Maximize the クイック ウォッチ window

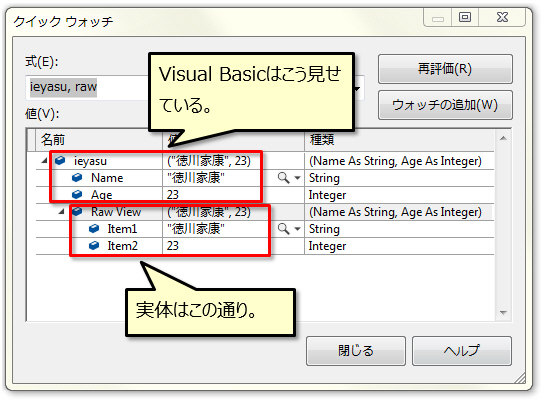[x=465, y=17]
